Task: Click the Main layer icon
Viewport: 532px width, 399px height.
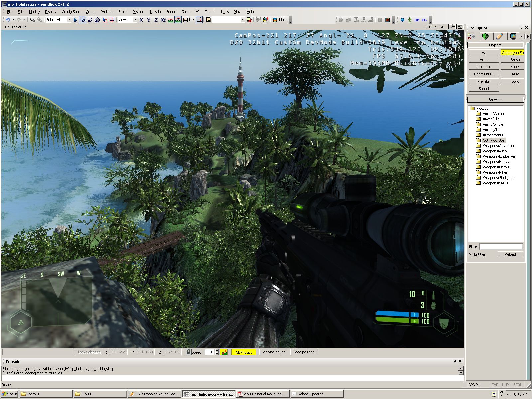Action: 275,20
